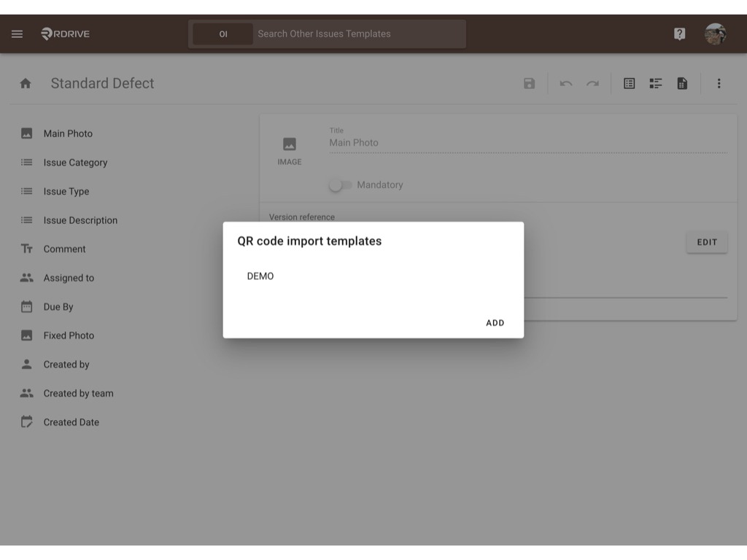Open the list layout view icon
This screenshot has width=747, height=560.
coord(630,84)
